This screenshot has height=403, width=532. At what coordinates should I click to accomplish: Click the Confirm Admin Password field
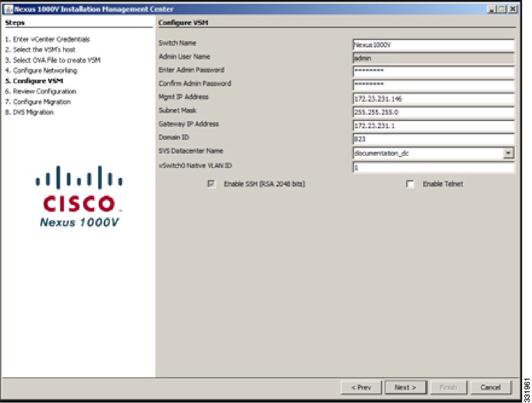[x=433, y=85]
